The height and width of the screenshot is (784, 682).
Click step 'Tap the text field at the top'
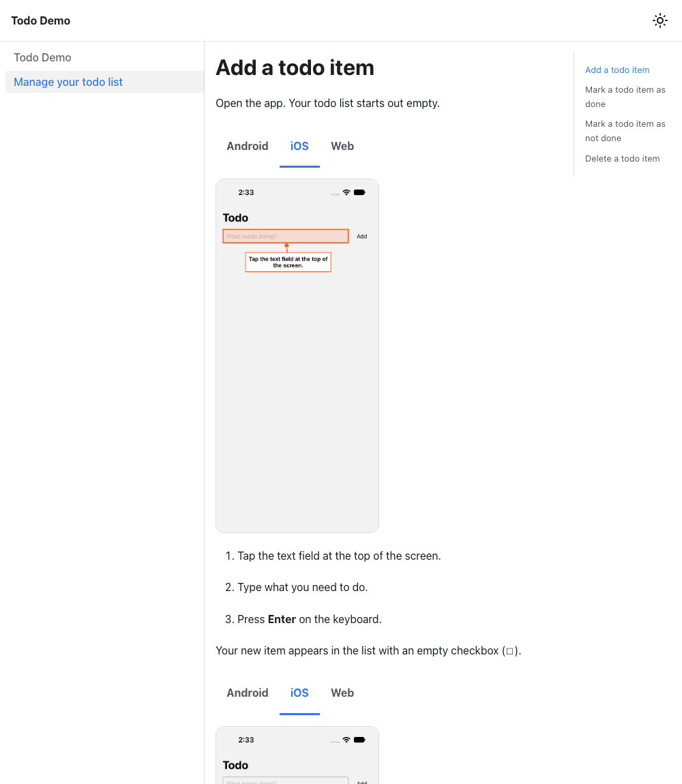[339, 556]
